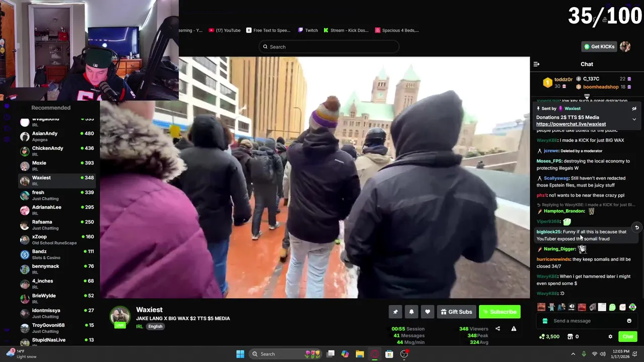The image size is (644, 362).
Task: Open Rafsama recommended channel
Action: 57,225
